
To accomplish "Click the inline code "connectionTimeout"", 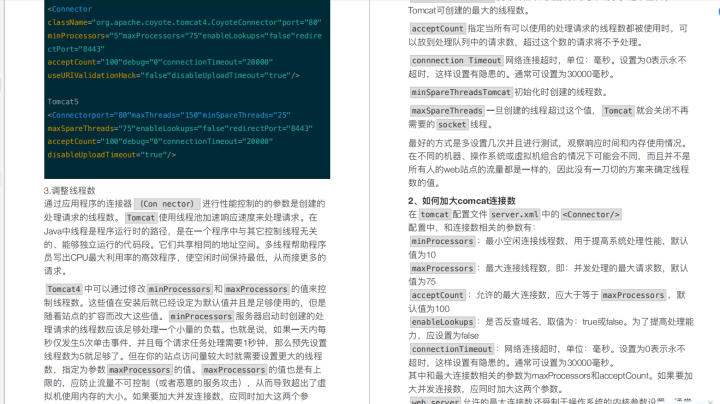I will coord(452,349).
